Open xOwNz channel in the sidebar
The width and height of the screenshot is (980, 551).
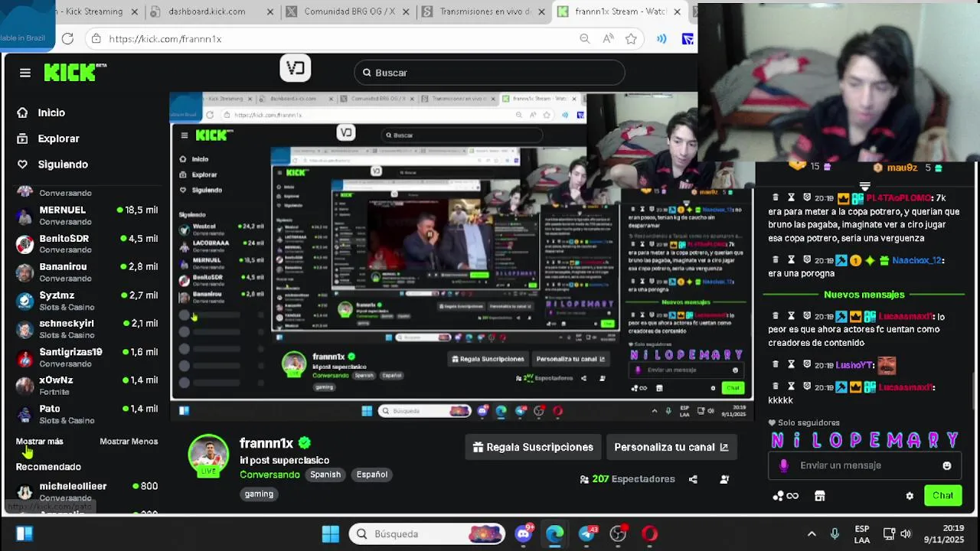click(x=87, y=385)
